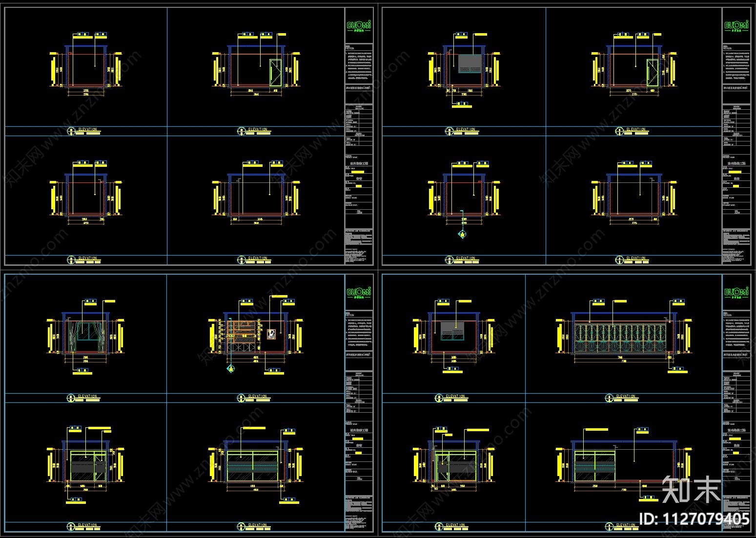Click the ELEVATION label under the bookshelf drawing

[257, 397]
